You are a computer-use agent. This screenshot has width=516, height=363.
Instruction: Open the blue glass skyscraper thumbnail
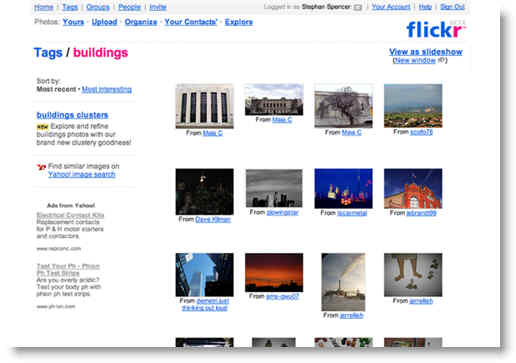pyautogui.click(x=205, y=275)
